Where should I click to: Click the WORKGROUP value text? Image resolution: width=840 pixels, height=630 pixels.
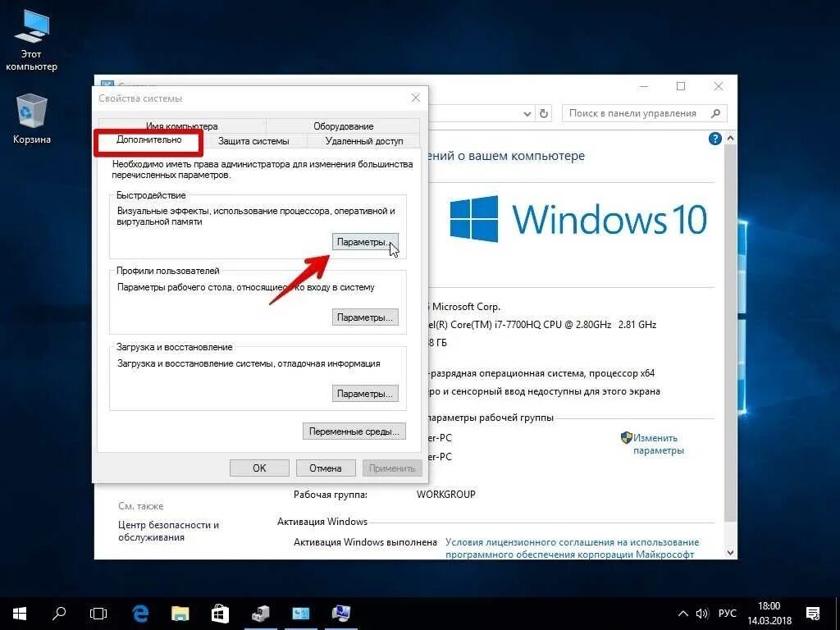pos(445,494)
